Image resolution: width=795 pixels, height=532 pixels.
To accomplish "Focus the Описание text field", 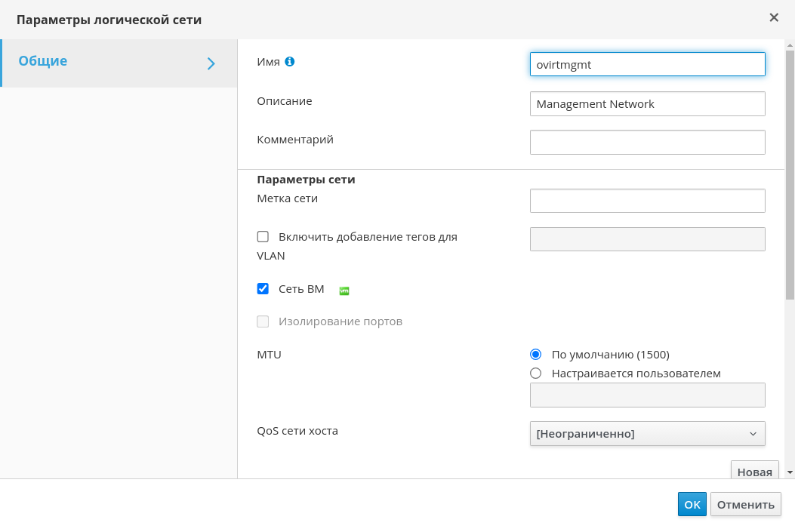I will click(x=647, y=104).
